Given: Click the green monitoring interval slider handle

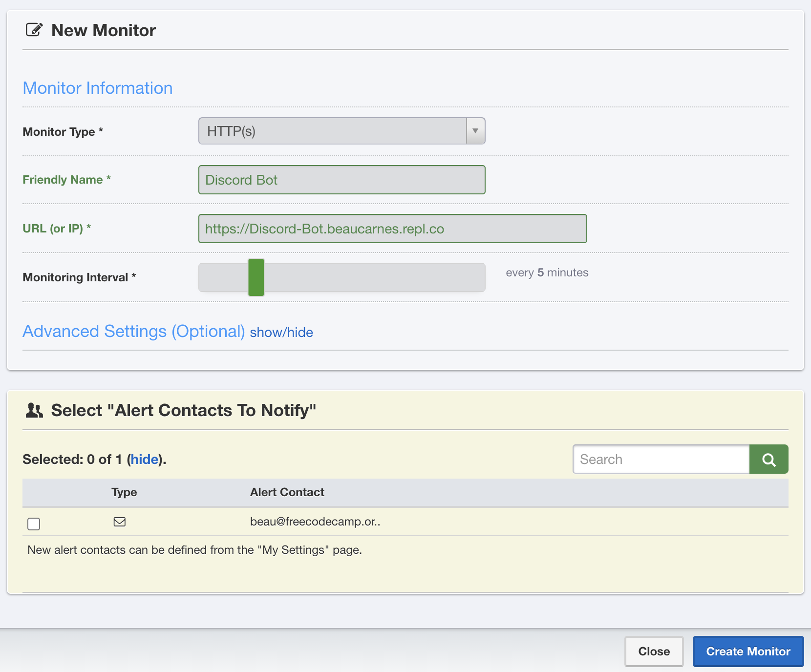Looking at the screenshot, I should click(256, 277).
